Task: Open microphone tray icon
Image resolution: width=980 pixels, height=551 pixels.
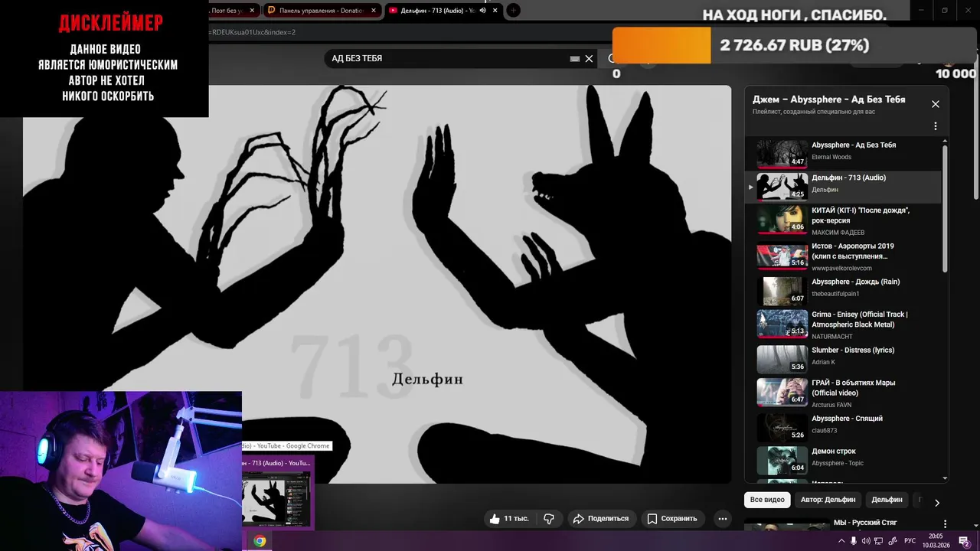Action: pyautogui.click(x=854, y=541)
